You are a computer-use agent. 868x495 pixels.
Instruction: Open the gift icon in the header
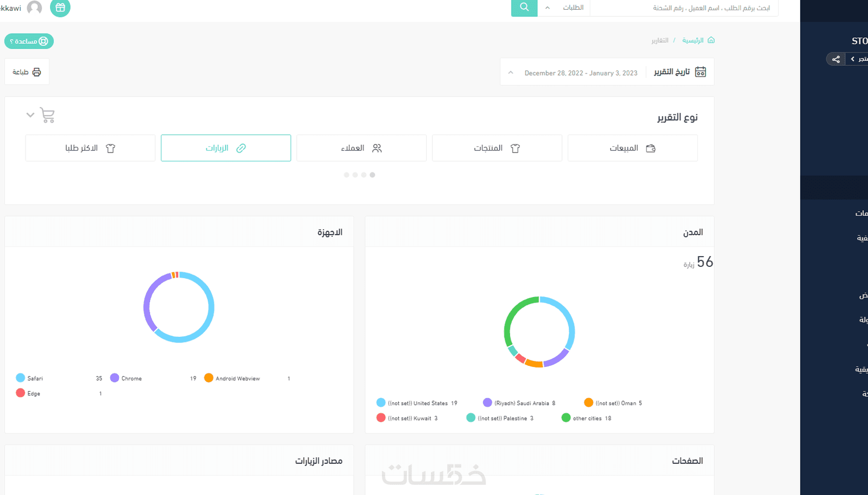tap(60, 8)
